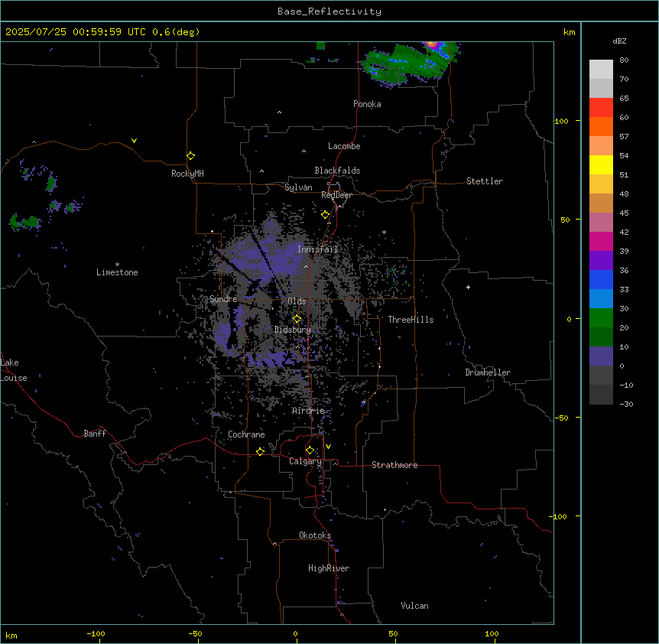Click the white asterisk east of Innisfail
Image resolution: width=659 pixels, height=644 pixels.
click(384, 232)
